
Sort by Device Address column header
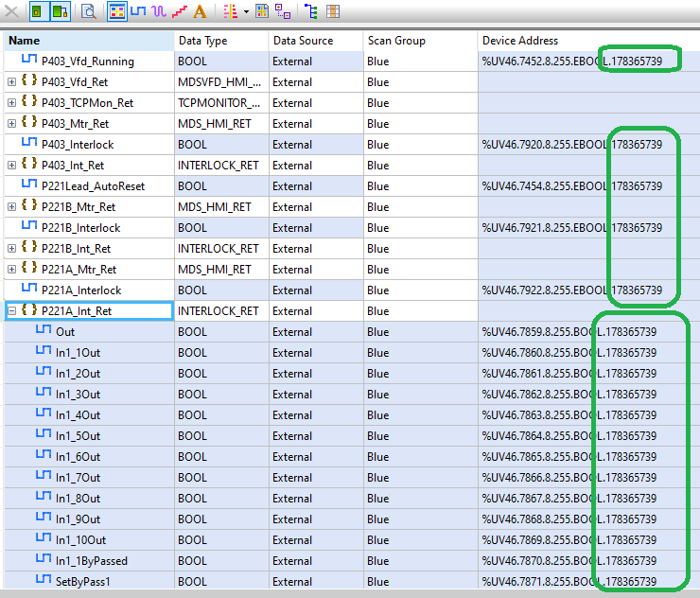[588, 41]
